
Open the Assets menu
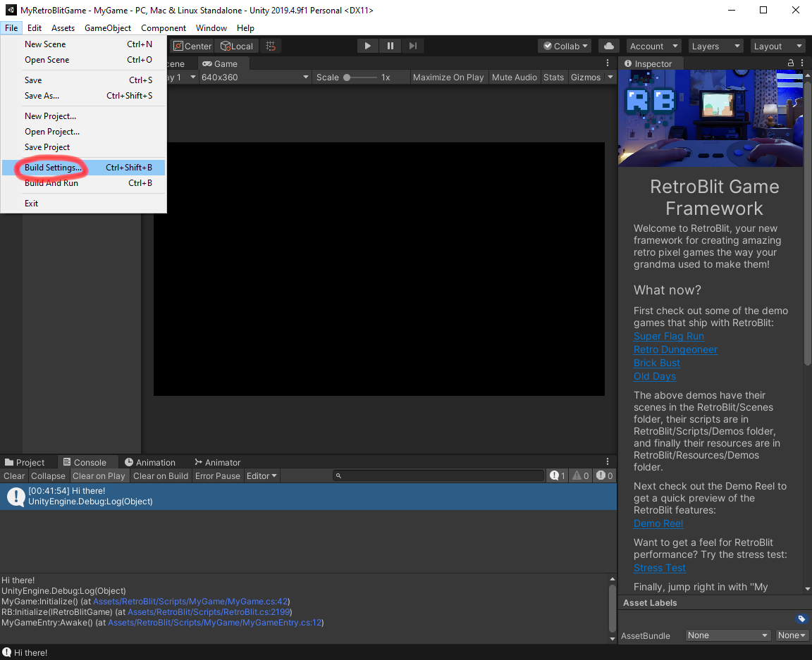pos(63,28)
